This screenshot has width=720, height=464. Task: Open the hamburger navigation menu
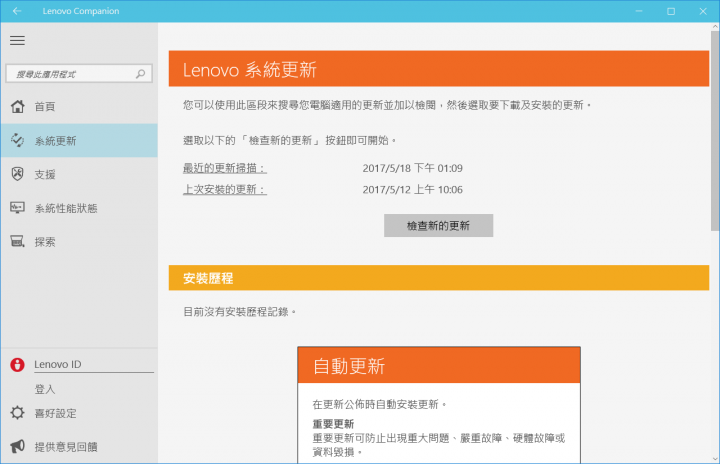coord(17,40)
